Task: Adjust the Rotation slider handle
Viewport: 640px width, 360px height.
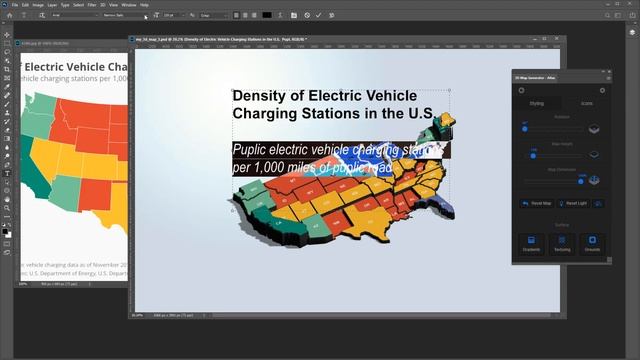Action: point(524,129)
